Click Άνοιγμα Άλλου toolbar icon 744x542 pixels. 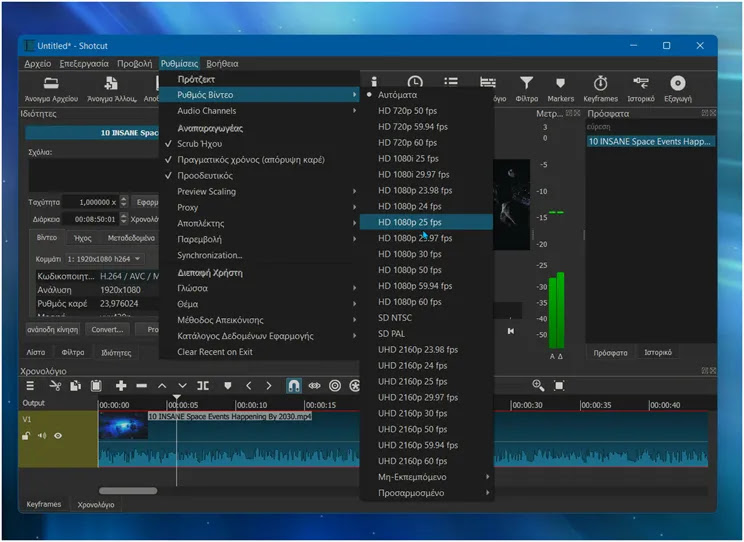click(112, 89)
